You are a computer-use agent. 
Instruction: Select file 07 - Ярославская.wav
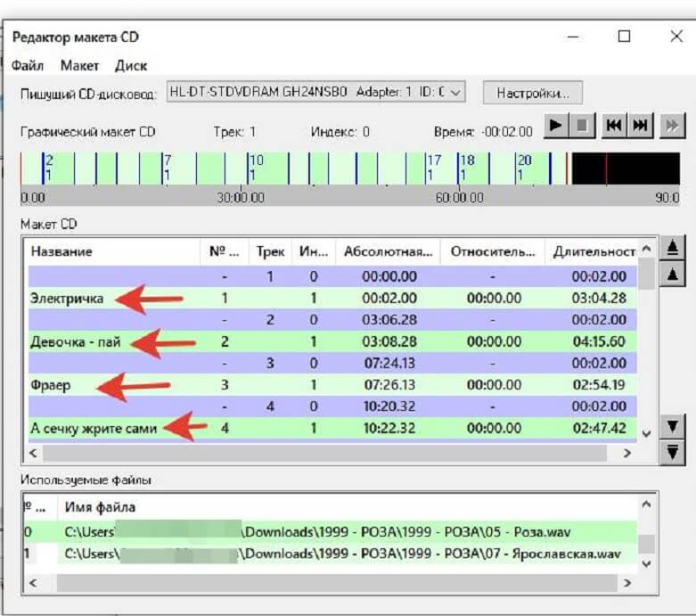tap(331, 554)
